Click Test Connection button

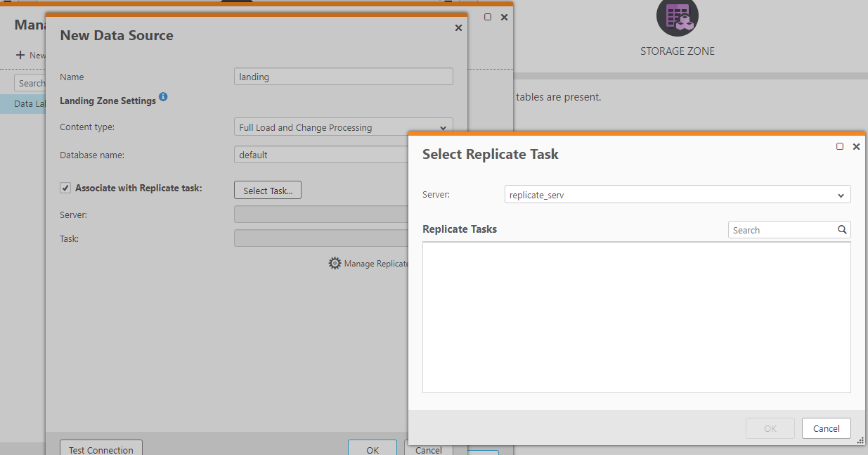[101, 449]
